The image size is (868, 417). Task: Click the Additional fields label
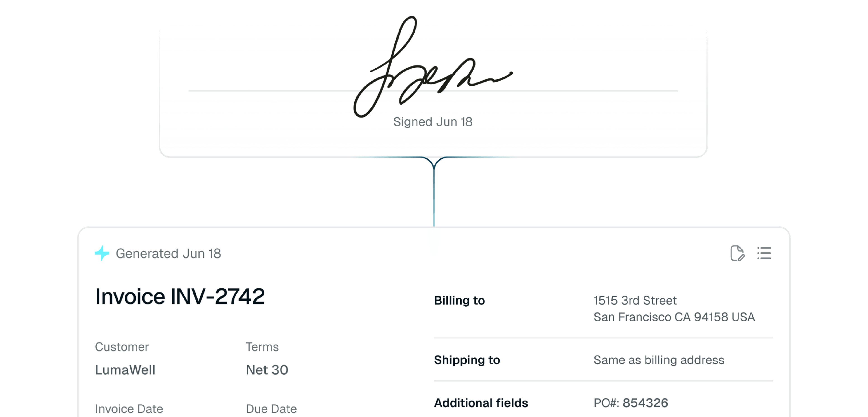pyautogui.click(x=481, y=403)
